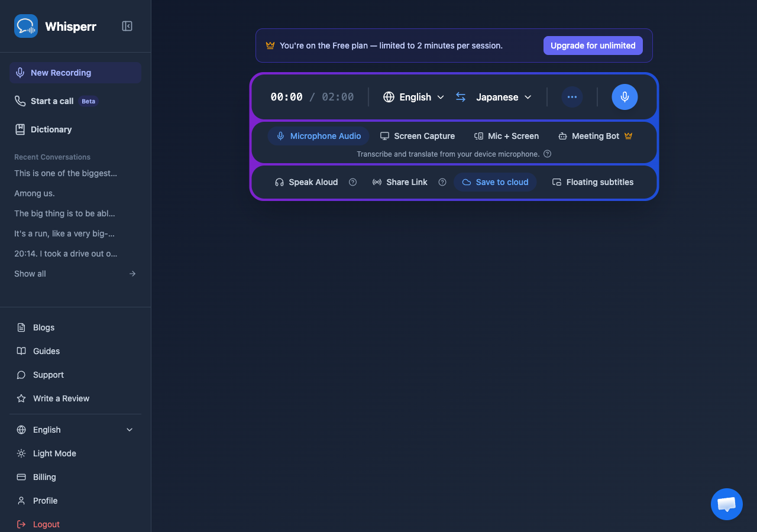Open Billing settings

pyautogui.click(x=75, y=477)
